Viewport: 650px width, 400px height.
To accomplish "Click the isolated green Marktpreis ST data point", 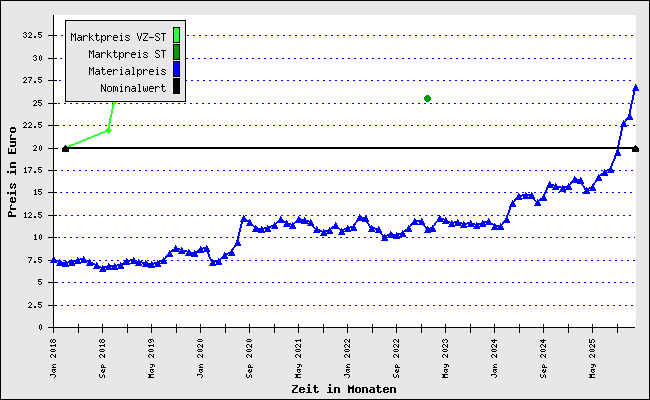I will [427, 98].
